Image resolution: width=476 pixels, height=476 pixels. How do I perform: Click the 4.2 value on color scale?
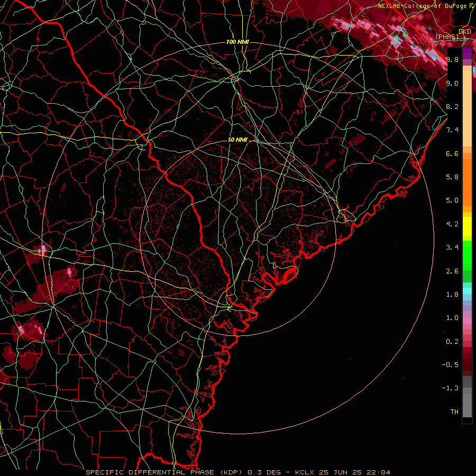pos(452,224)
